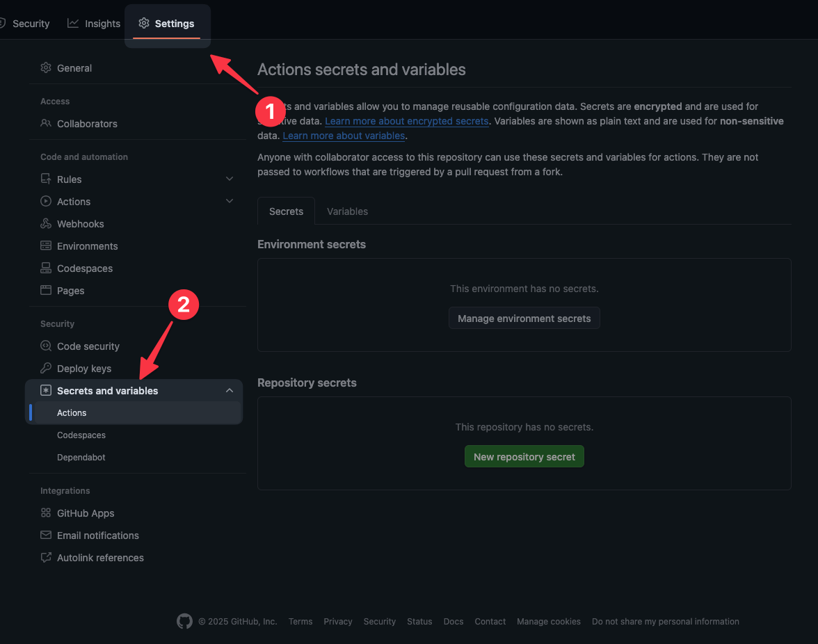Screen dimensions: 818x644
Task: Open the Insights tab
Action: pos(94,24)
